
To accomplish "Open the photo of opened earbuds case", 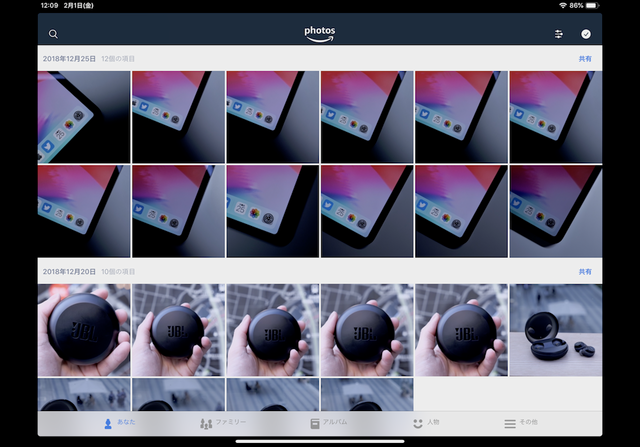I will pyautogui.click(x=556, y=330).
